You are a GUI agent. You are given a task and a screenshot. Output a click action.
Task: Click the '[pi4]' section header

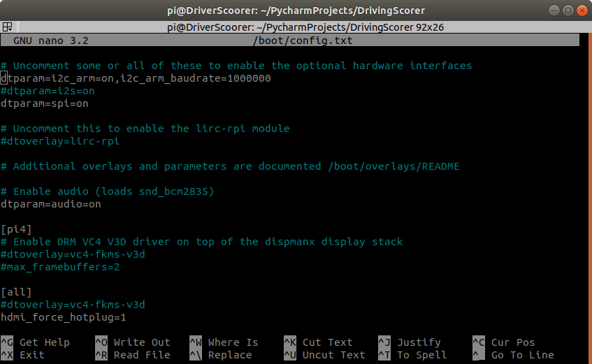click(x=16, y=229)
